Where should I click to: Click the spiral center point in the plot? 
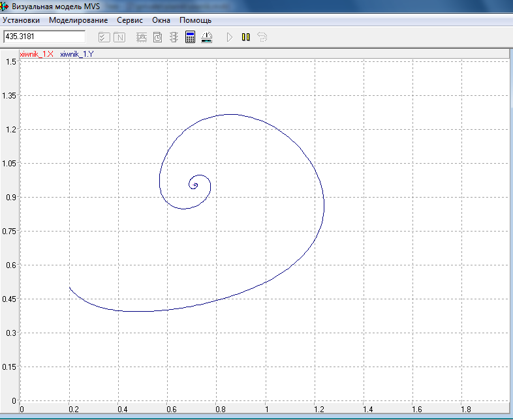[x=195, y=185]
